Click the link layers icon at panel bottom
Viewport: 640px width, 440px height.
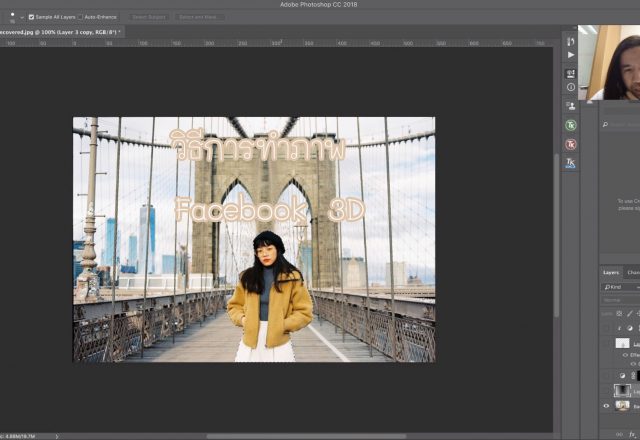coord(619,434)
